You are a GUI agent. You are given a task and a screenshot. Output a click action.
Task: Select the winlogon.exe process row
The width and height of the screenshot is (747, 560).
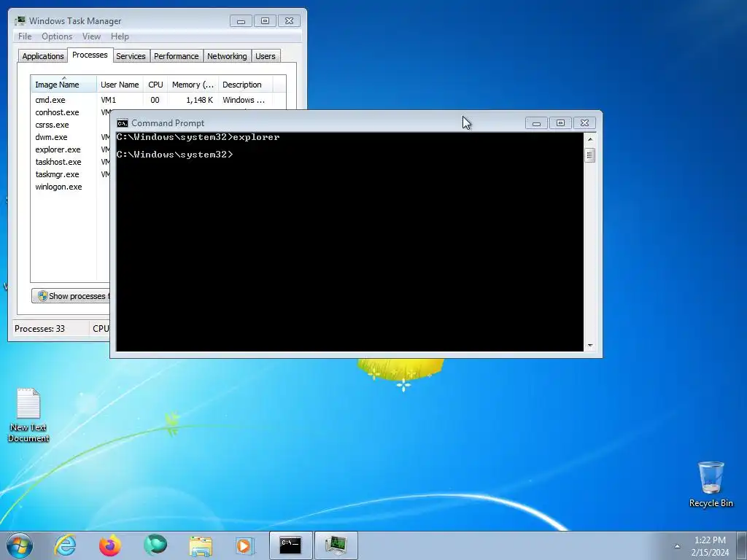pyautogui.click(x=71, y=187)
